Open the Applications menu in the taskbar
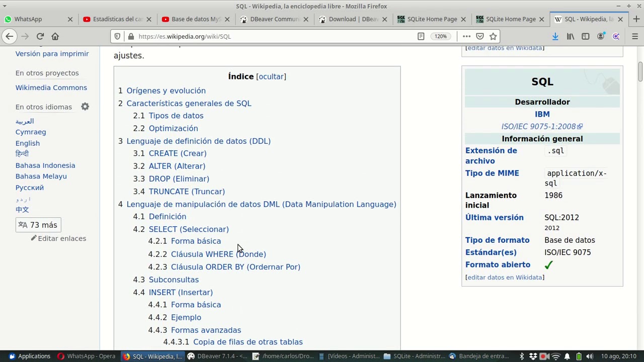Viewport: 644px width, 362px height. point(30,356)
